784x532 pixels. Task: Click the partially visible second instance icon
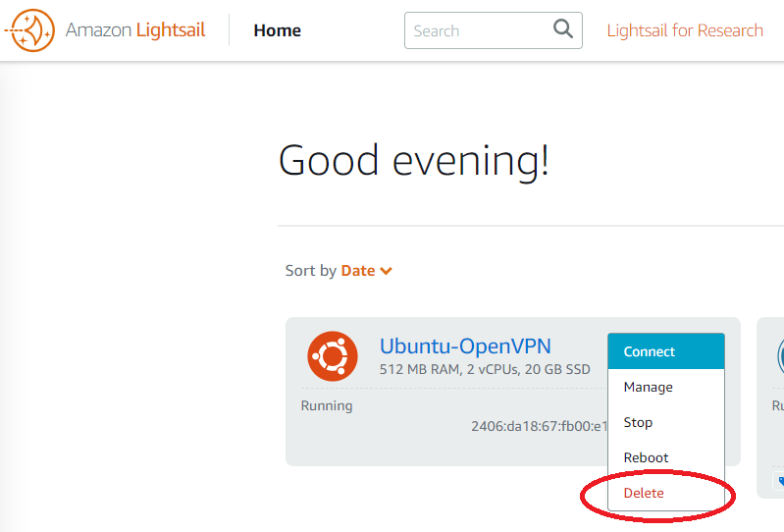coord(779,356)
